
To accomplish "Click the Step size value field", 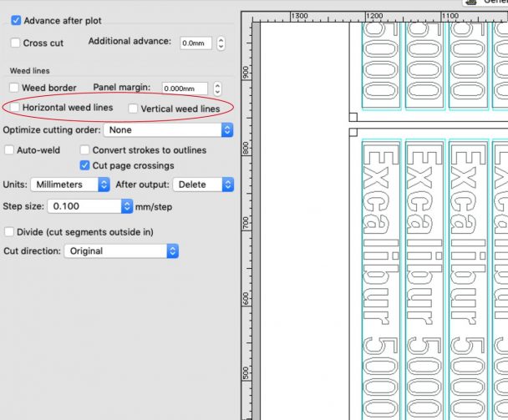I will click(84, 205).
